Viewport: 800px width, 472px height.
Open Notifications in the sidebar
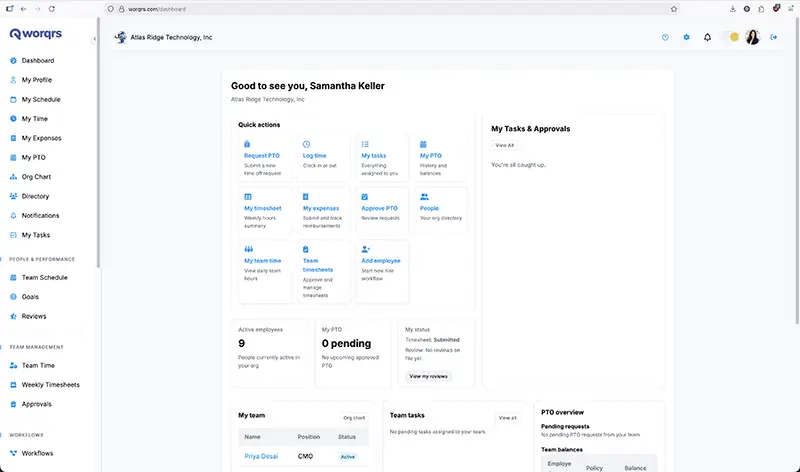point(40,216)
